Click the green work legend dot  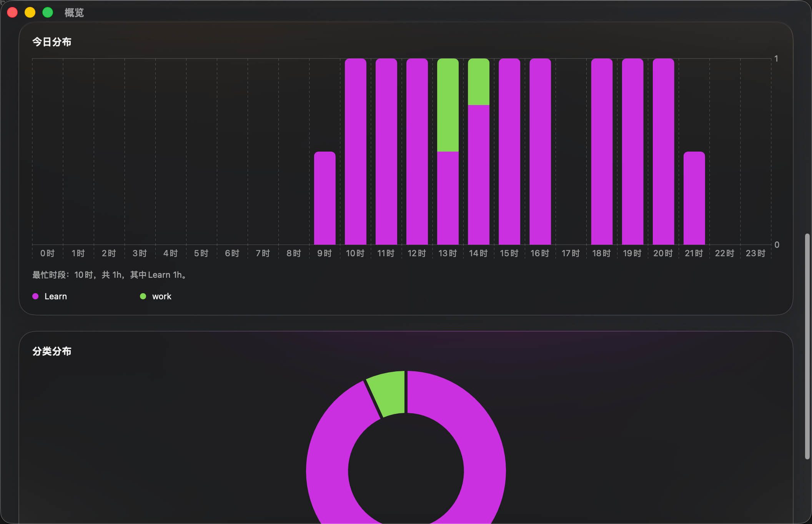(x=143, y=296)
